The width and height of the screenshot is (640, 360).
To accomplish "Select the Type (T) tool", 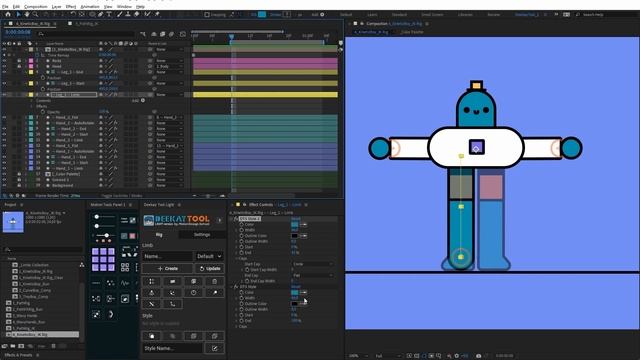I will [109, 14].
